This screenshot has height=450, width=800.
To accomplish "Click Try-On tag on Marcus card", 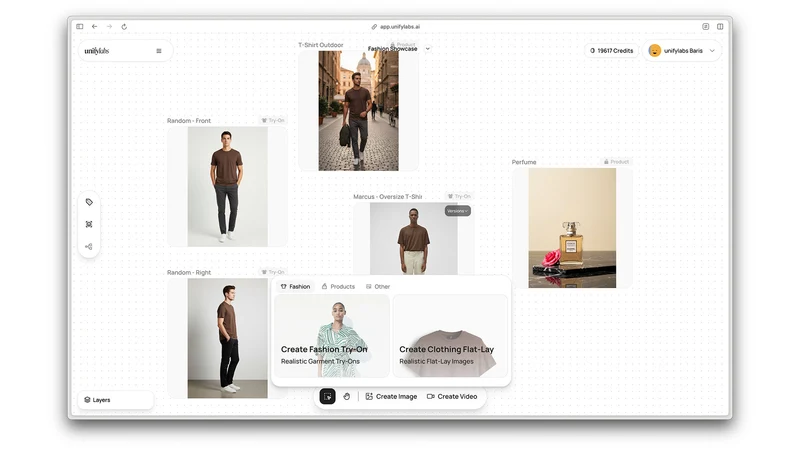I will tap(459, 196).
